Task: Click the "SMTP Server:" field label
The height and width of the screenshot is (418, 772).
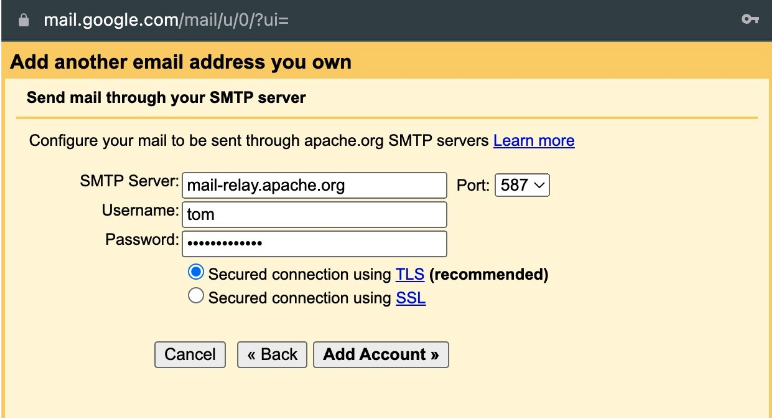Action: tap(129, 182)
